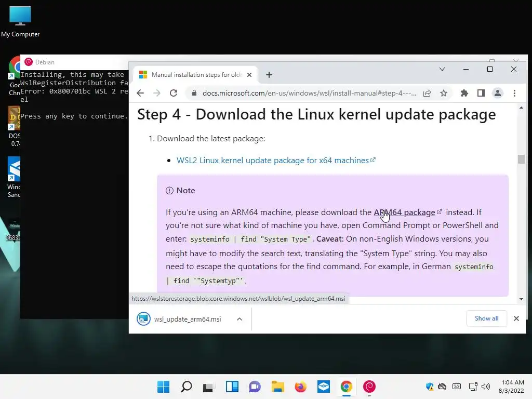532x399 pixels.
Task: Toggle Chrome side panel icon
Action: tap(481, 93)
